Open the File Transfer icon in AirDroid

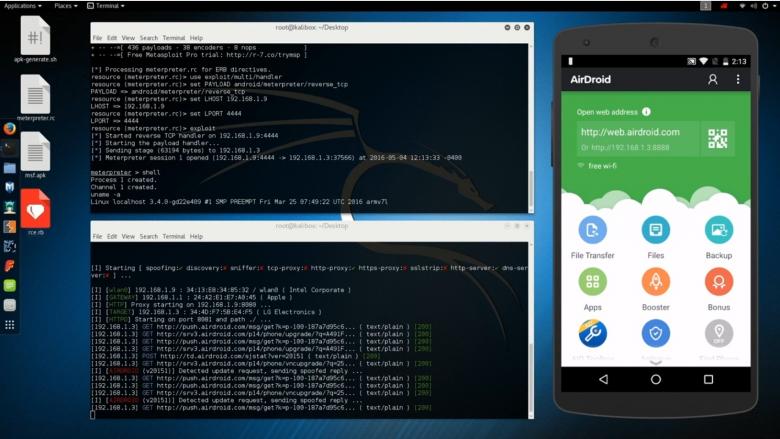592,230
